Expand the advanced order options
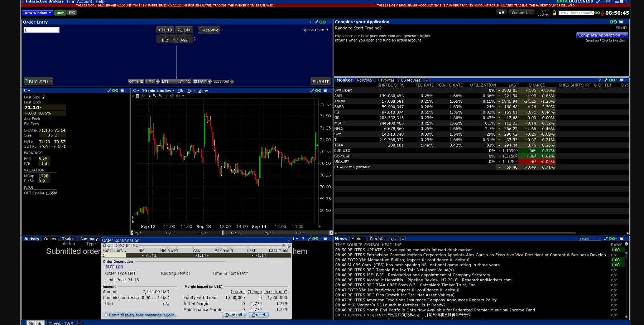Image resolution: width=644 pixels, height=325 pixels. pyautogui.click(x=223, y=82)
